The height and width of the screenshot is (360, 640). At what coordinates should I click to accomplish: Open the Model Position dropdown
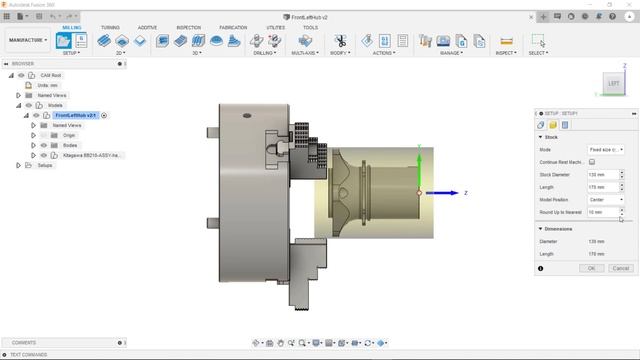point(606,200)
